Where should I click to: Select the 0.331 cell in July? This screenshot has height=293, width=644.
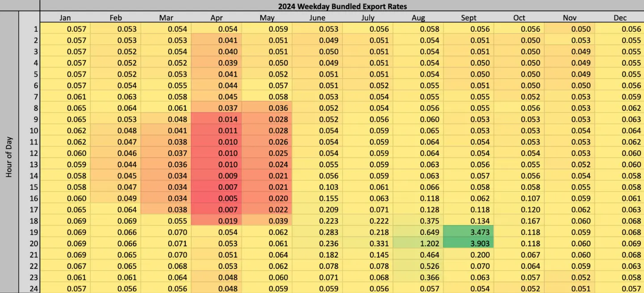[x=368, y=244]
